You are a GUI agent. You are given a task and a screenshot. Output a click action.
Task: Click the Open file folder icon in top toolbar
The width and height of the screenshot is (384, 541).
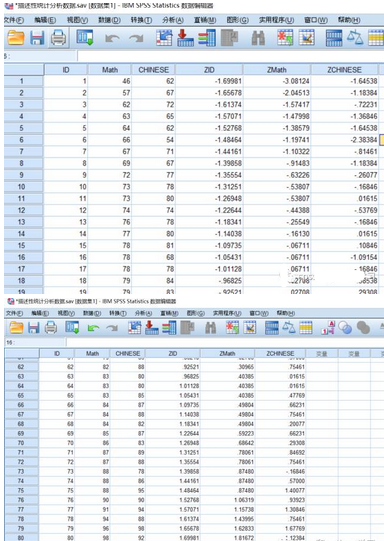click(16, 38)
